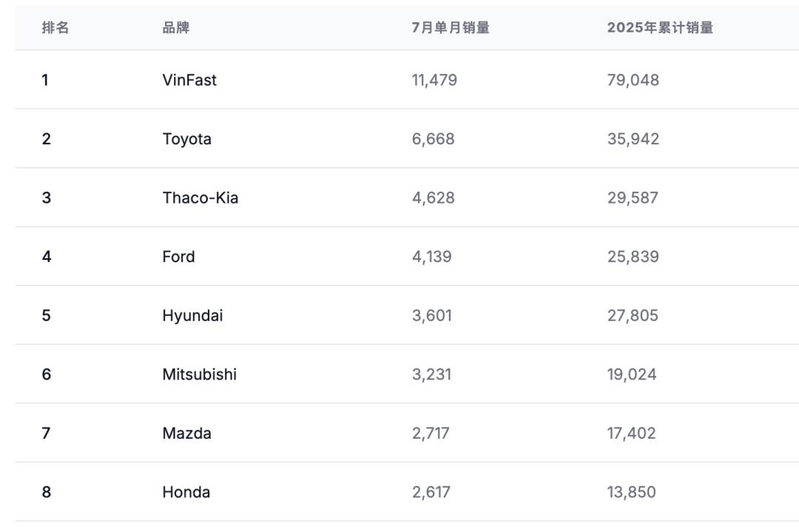Click Toyota's cumulative sales figure 35,942
The height and width of the screenshot is (532, 799).
[x=633, y=139]
